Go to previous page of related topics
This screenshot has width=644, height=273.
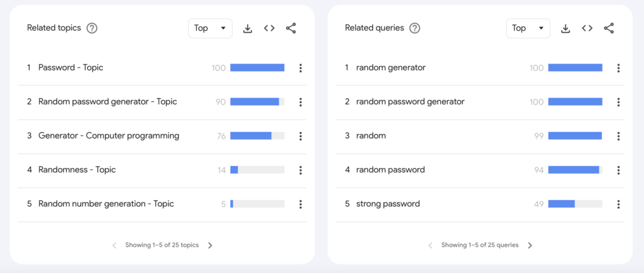pyautogui.click(x=114, y=245)
